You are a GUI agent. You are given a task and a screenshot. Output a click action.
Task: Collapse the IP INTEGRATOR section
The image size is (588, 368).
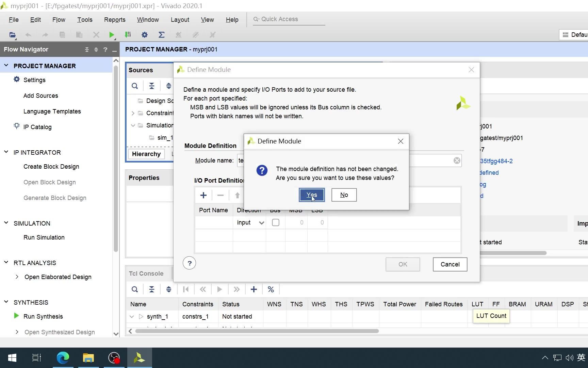6,152
